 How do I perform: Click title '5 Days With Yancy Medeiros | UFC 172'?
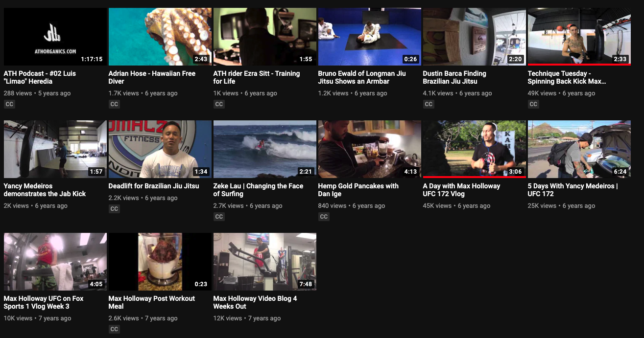[x=573, y=190]
